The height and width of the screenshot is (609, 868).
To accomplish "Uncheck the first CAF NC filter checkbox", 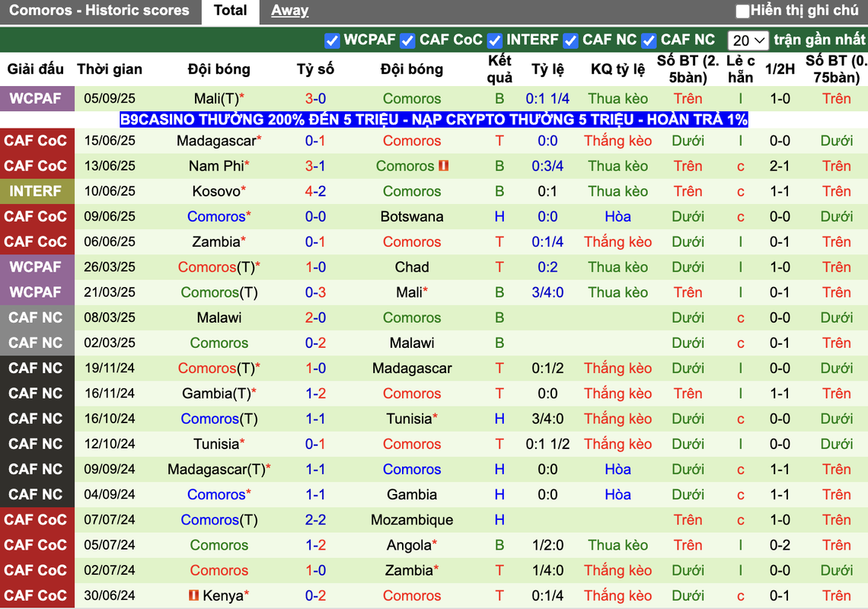I will click(571, 40).
